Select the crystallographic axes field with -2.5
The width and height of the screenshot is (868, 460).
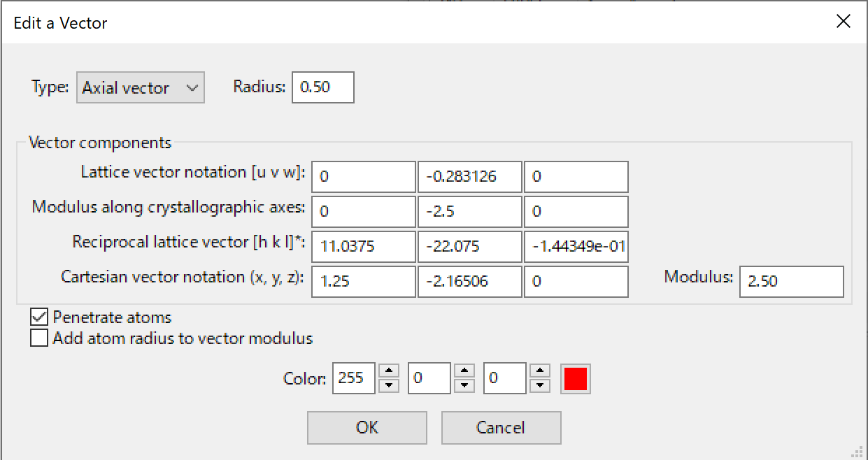pos(469,212)
